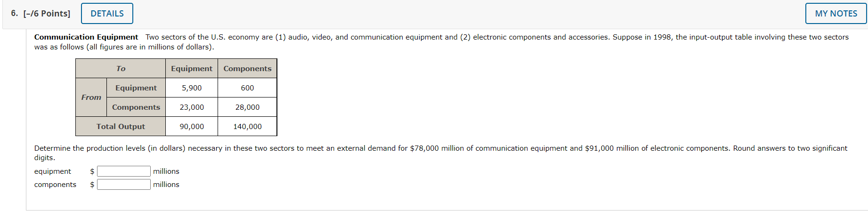Click the From label in the table

pos(91,97)
